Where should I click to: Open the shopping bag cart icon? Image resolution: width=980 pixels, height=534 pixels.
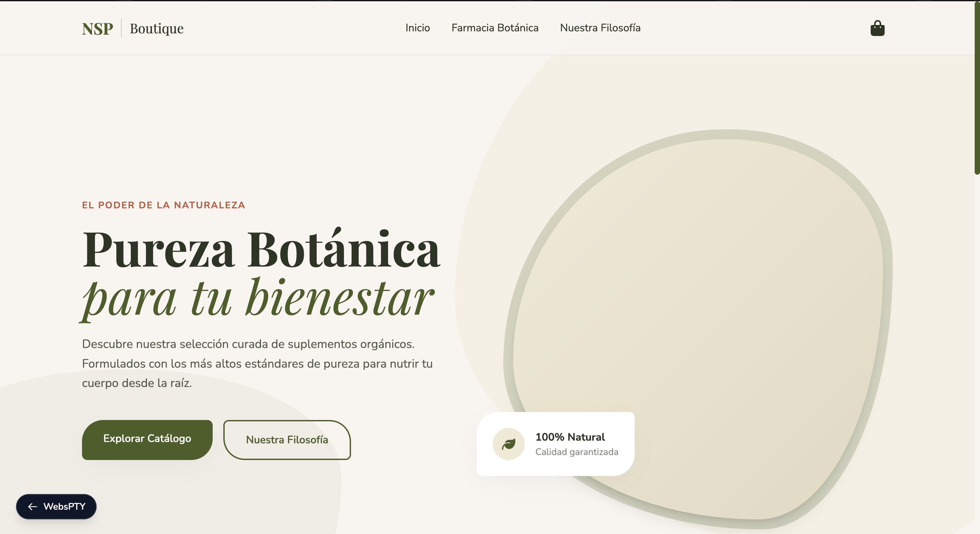click(x=877, y=28)
